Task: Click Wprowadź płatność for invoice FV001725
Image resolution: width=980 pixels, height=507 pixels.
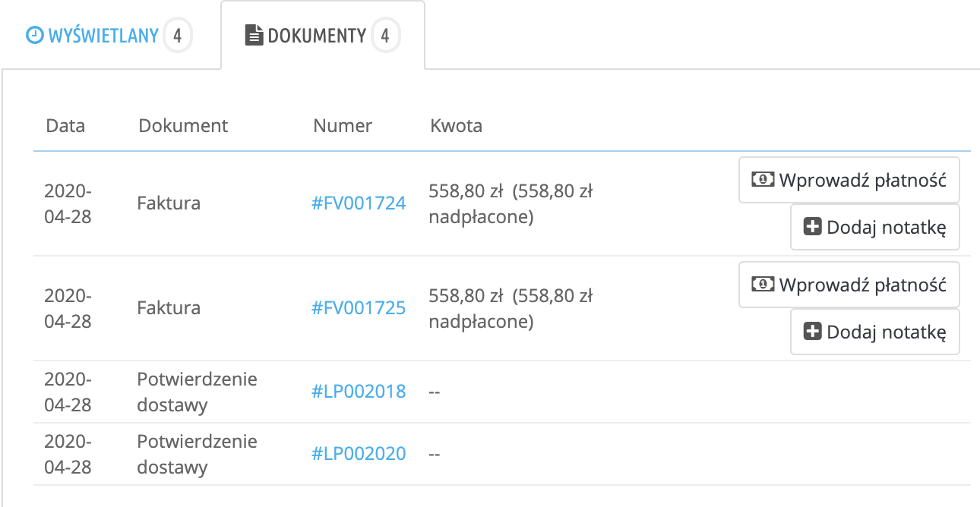Action: [849, 284]
